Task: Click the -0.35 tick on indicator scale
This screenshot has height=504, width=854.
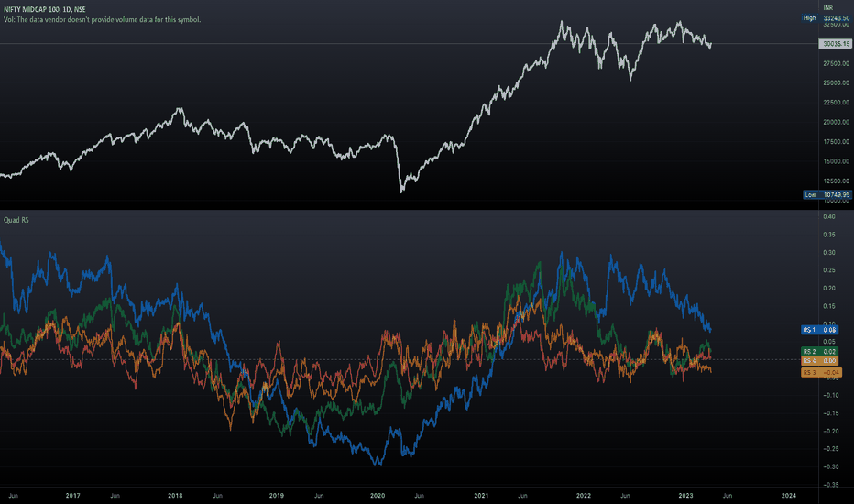Action: [x=830, y=485]
